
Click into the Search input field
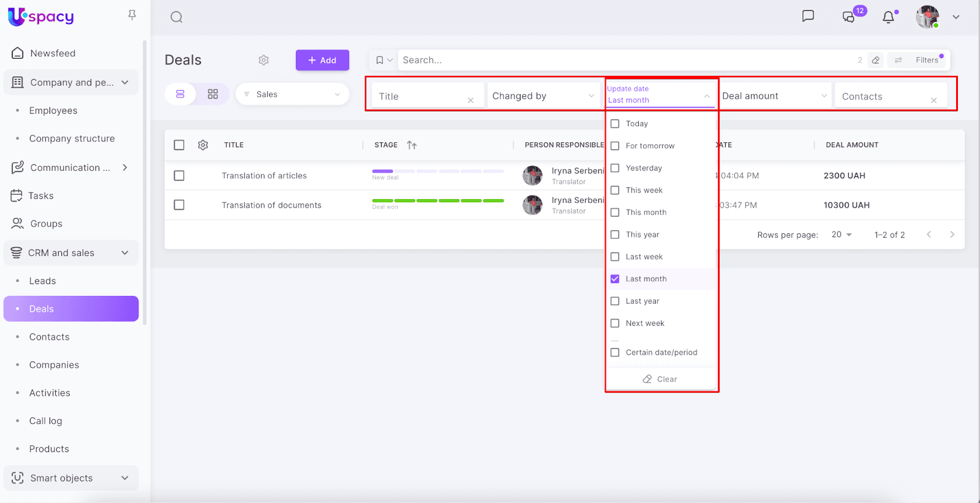(625, 60)
